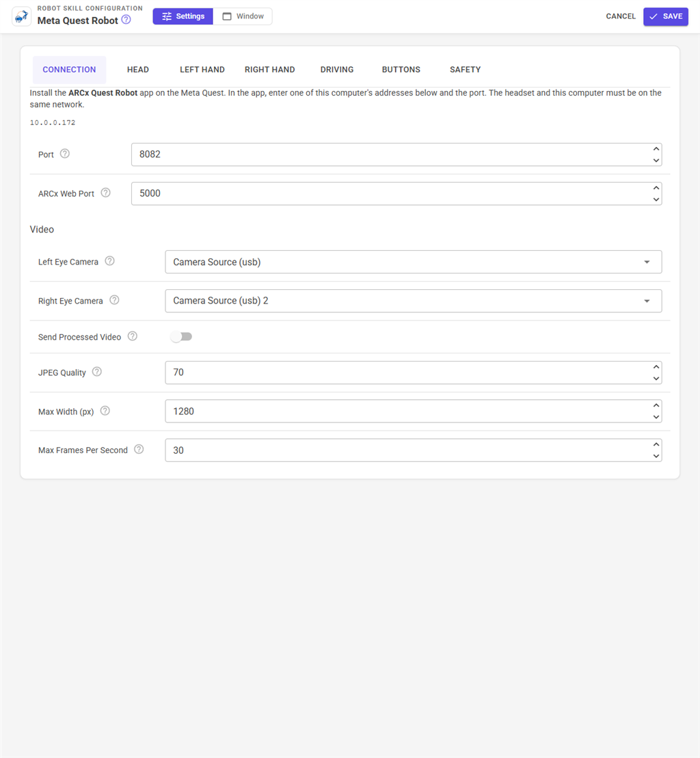This screenshot has width=700, height=758.
Task: Decrease ARCx Web Port with down arrow
Action: (656, 199)
